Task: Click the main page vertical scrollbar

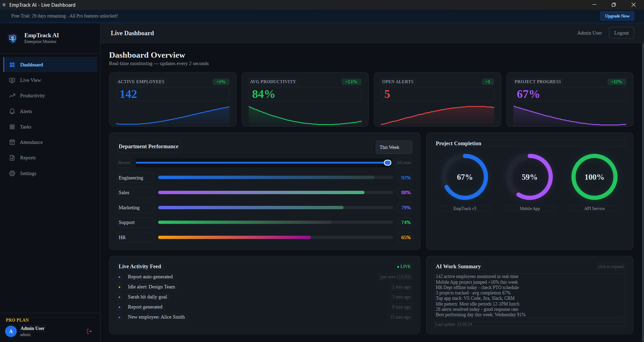Action: tap(643, 192)
